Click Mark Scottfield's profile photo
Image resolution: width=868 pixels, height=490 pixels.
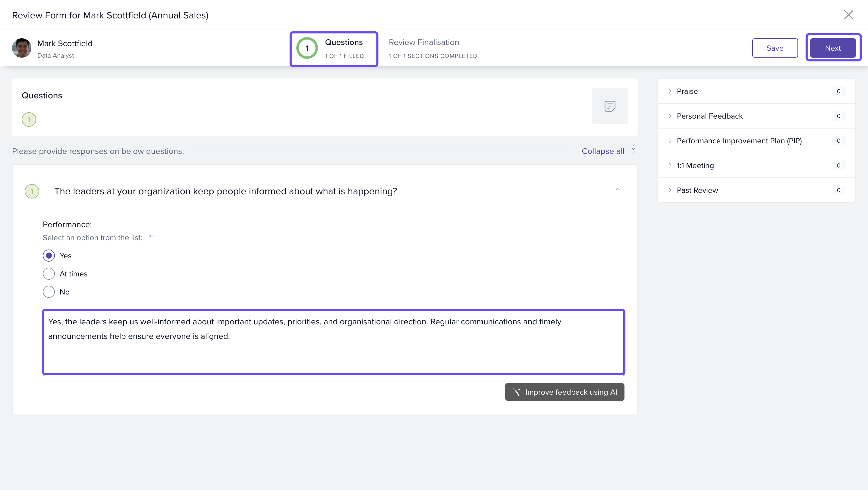pyautogui.click(x=22, y=48)
